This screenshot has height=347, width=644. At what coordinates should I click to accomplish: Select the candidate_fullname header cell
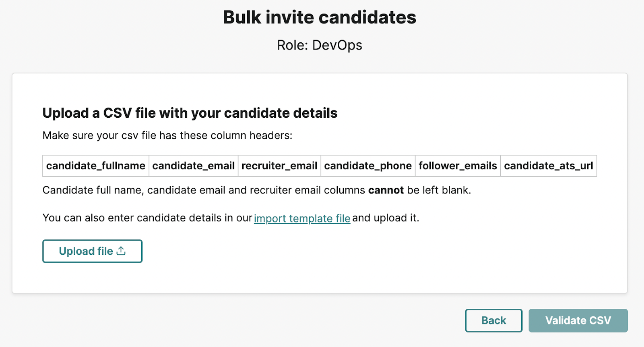click(96, 166)
